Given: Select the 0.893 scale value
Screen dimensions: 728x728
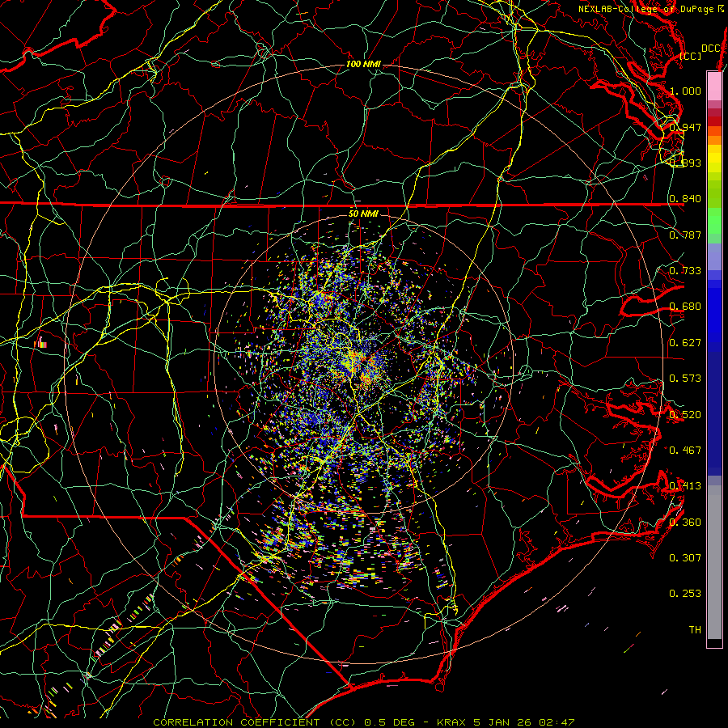Looking at the screenshot, I should [x=685, y=163].
